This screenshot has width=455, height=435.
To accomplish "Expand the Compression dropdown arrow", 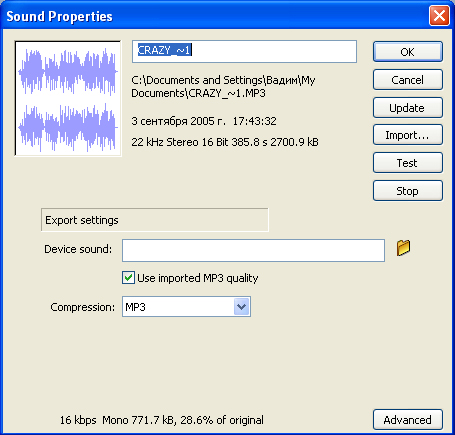I will (242, 307).
